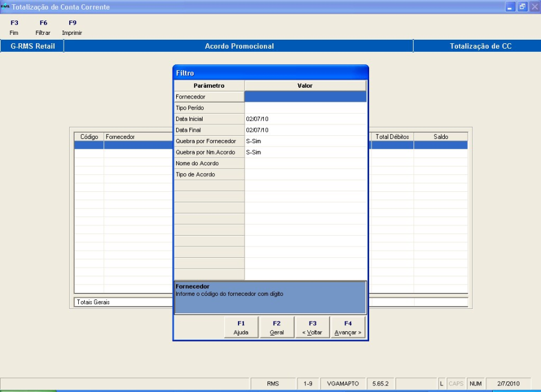Select the Quebra por Fornecedor S-Sim value
541x392 pixels.
click(305, 141)
